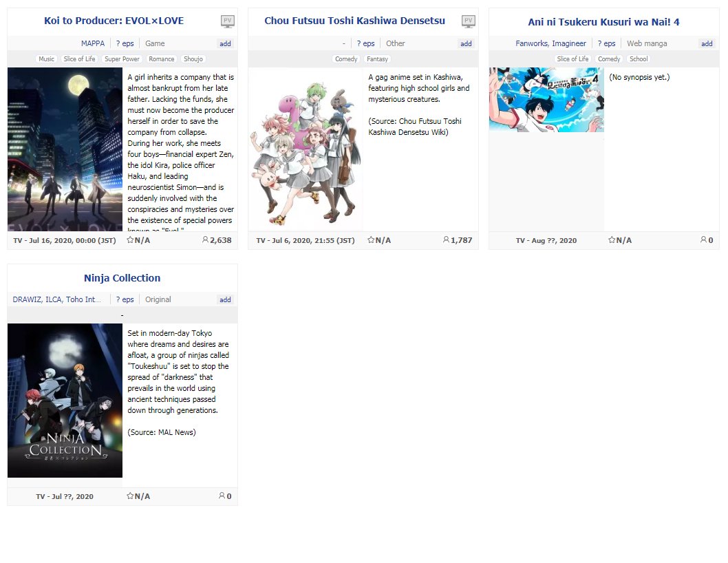The height and width of the screenshot is (563, 728).
Task: Click score star icon on Ani ni Tsukeru Kusuri card
Action: (612, 240)
